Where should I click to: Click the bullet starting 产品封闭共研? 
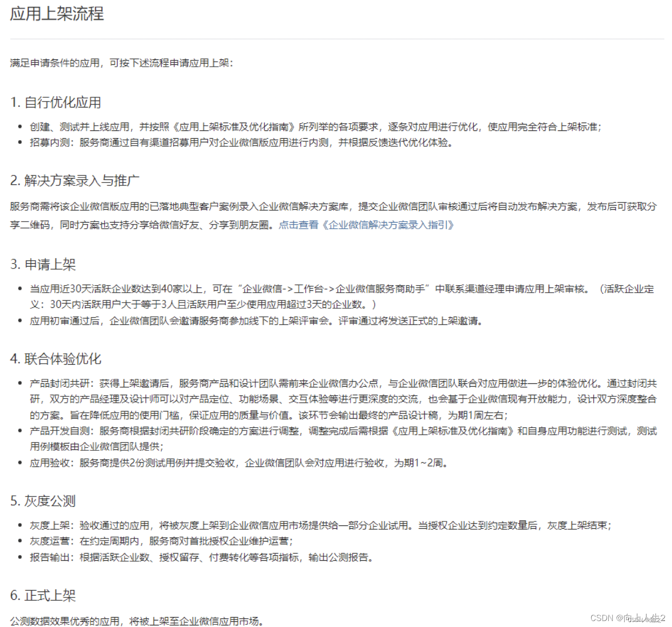point(343,399)
